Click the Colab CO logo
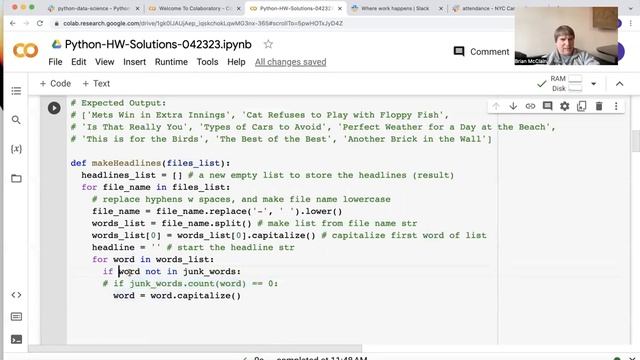The image size is (640, 360). [26, 51]
